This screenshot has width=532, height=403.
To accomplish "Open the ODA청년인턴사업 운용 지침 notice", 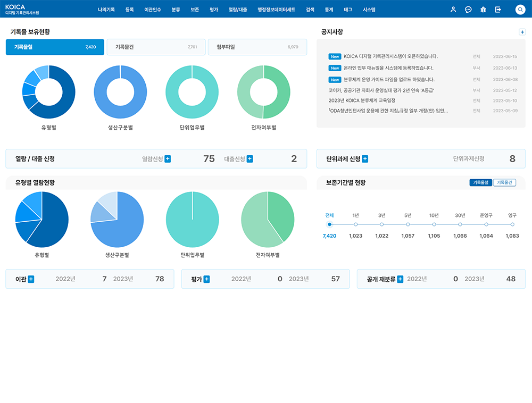I will click(388, 111).
